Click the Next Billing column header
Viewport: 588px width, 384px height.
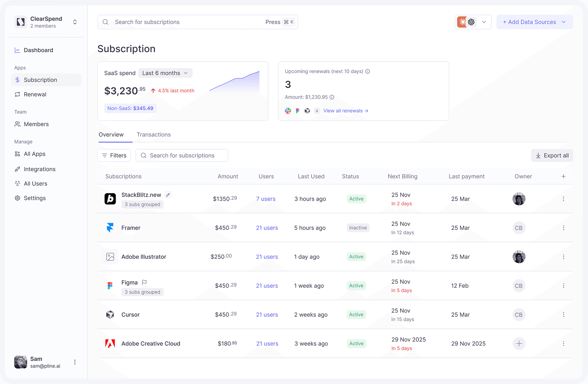click(403, 176)
